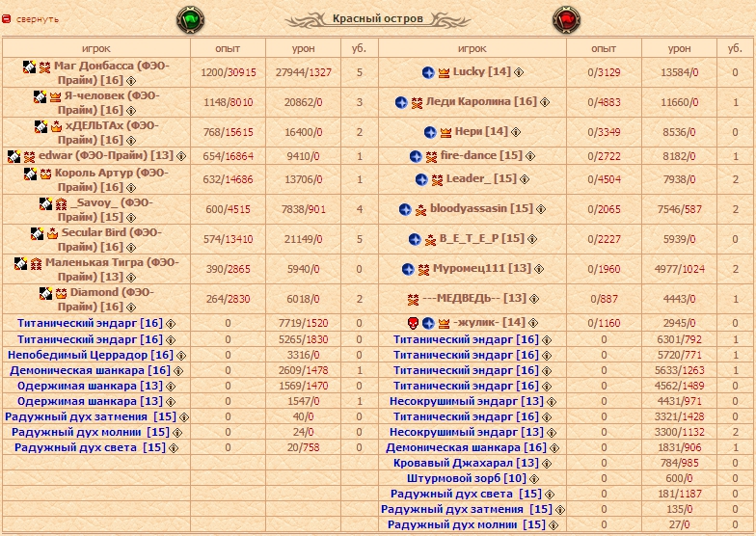Click the Красный остров title
The height and width of the screenshot is (536, 756).
pyautogui.click(x=378, y=19)
